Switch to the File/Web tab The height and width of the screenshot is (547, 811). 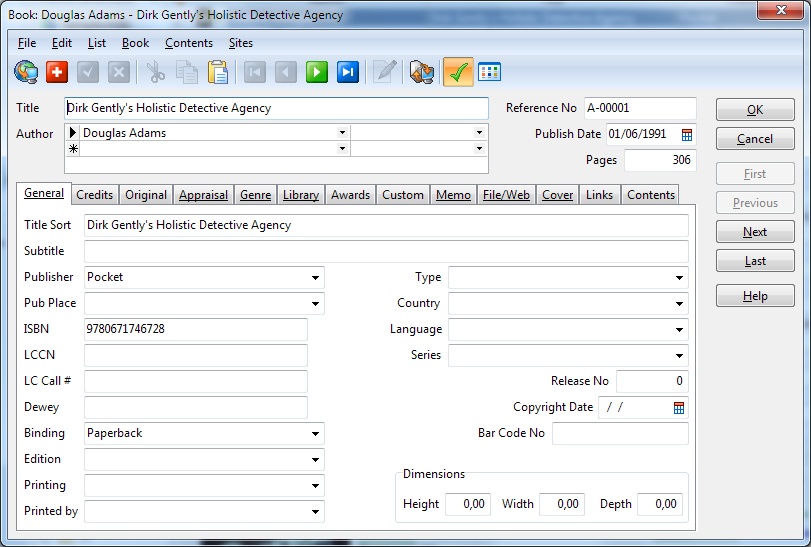[x=506, y=195]
